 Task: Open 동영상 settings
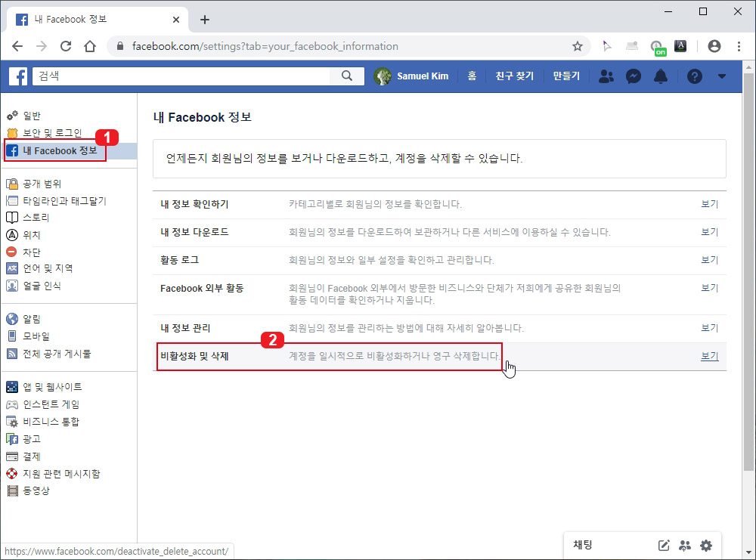click(36, 490)
